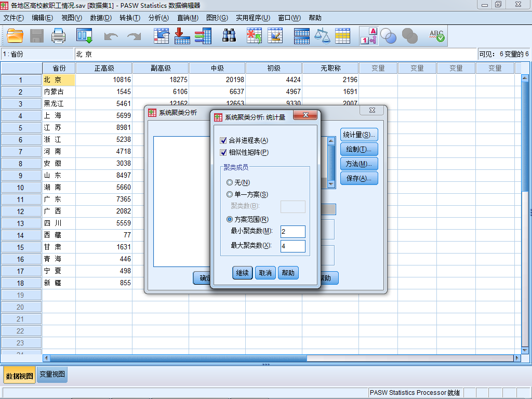
Task: Show all variables grey circles icon
Action: (x=409, y=36)
